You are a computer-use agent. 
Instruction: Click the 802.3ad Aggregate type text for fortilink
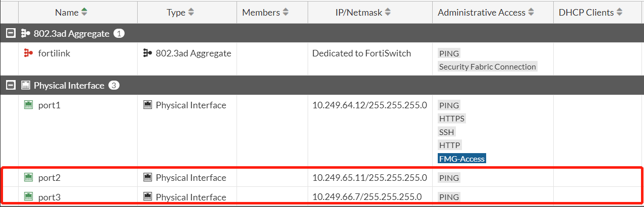194,53
